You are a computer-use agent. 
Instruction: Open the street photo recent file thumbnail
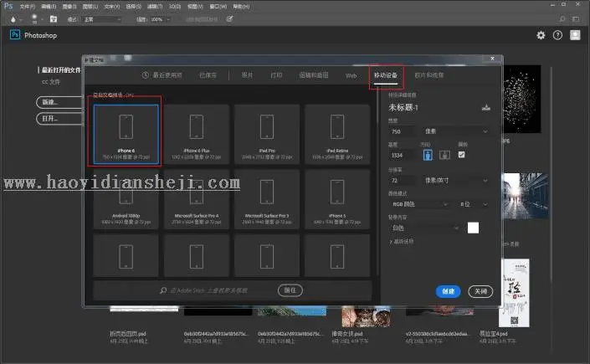526,196
